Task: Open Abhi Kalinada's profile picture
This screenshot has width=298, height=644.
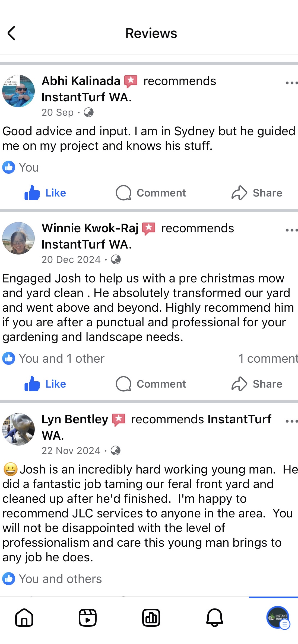Action: pos(18,91)
